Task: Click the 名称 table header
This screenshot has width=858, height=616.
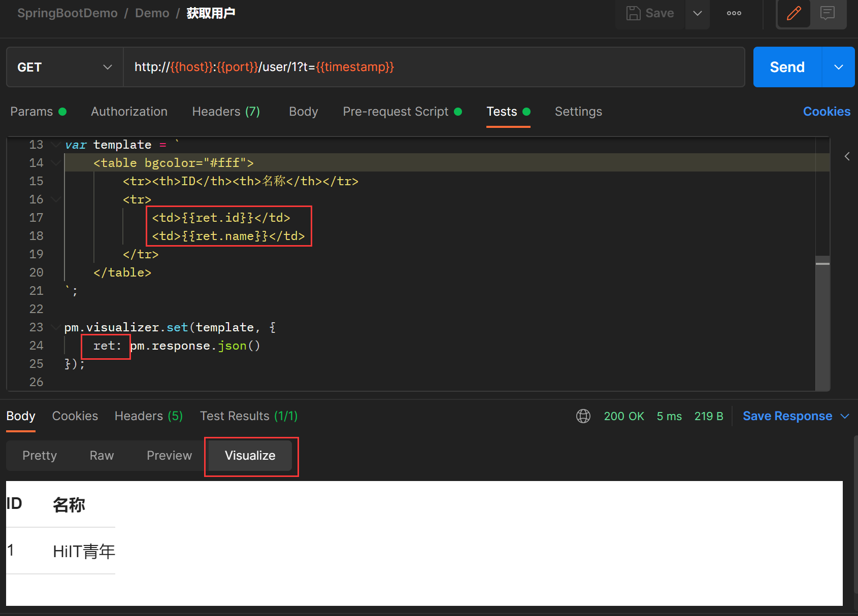Action: pyautogui.click(x=69, y=505)
